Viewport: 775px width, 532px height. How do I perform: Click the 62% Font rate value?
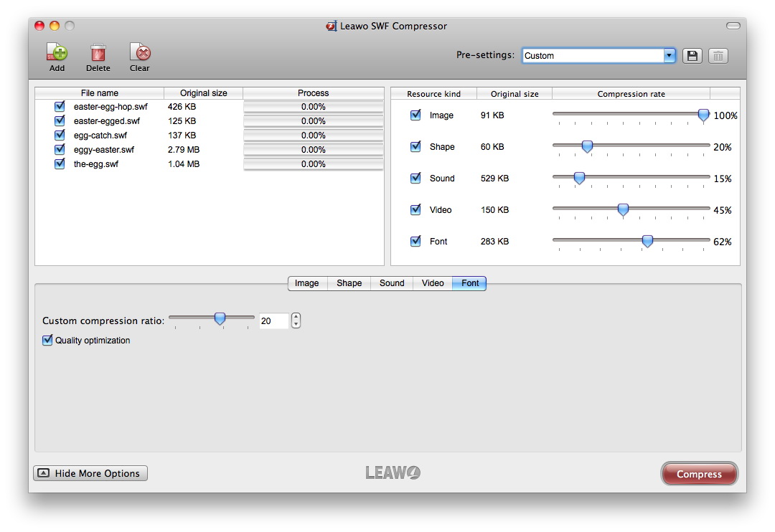click(x=722, y=242)
